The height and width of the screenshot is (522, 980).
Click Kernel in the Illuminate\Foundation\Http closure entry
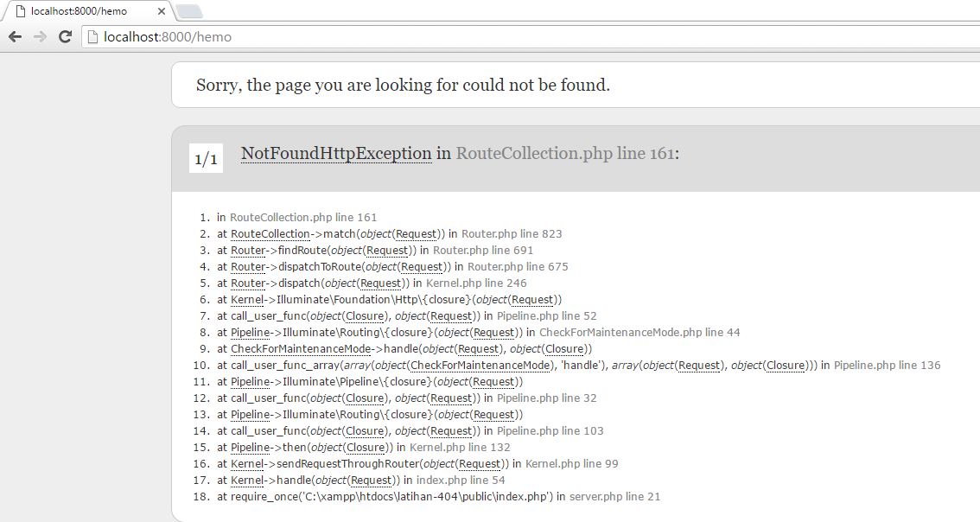click(247, 300)
